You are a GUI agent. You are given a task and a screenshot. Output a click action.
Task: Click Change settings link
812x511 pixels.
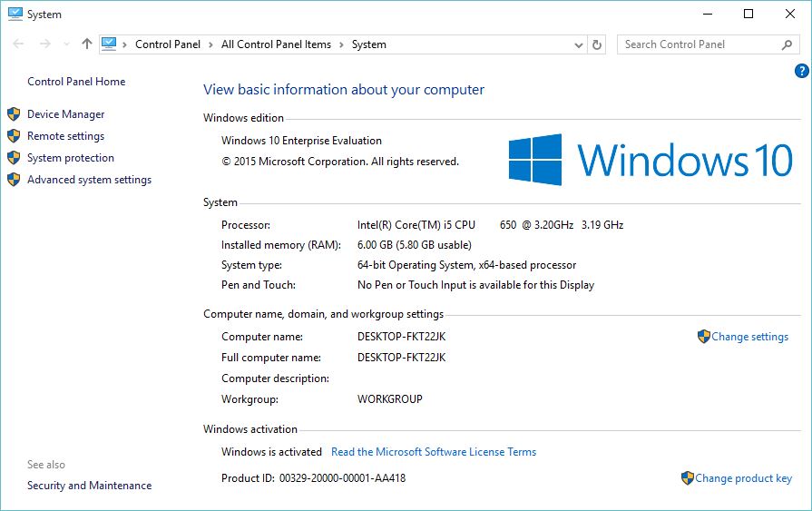(x=749, y=337)
